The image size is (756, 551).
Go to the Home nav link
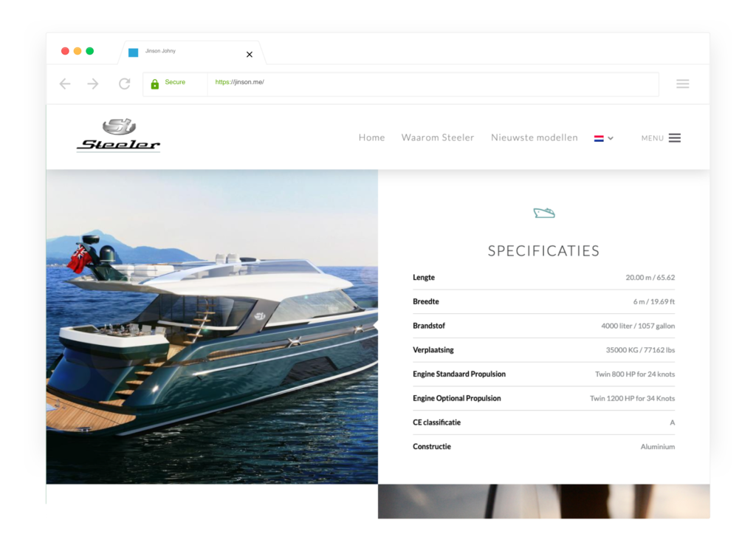click(x=372, y=137)
